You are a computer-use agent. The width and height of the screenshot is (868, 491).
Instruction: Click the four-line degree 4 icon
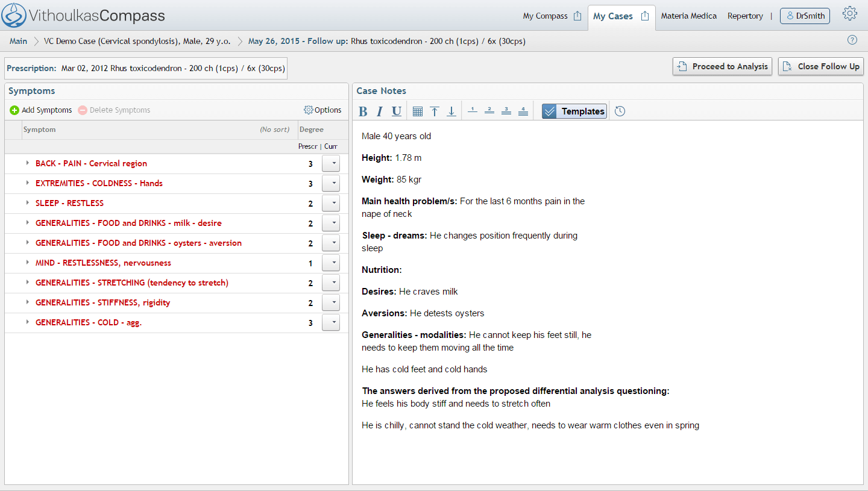pyautogui.click(x=523, y=111)
